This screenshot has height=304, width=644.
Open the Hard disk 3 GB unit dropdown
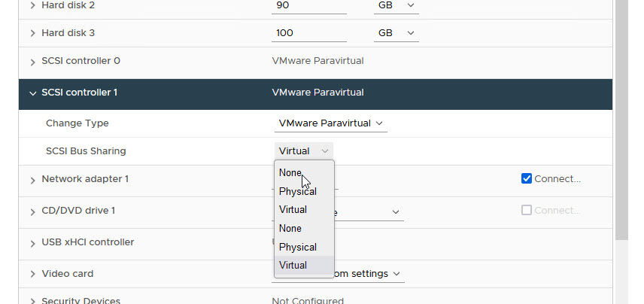coord(396,33)
